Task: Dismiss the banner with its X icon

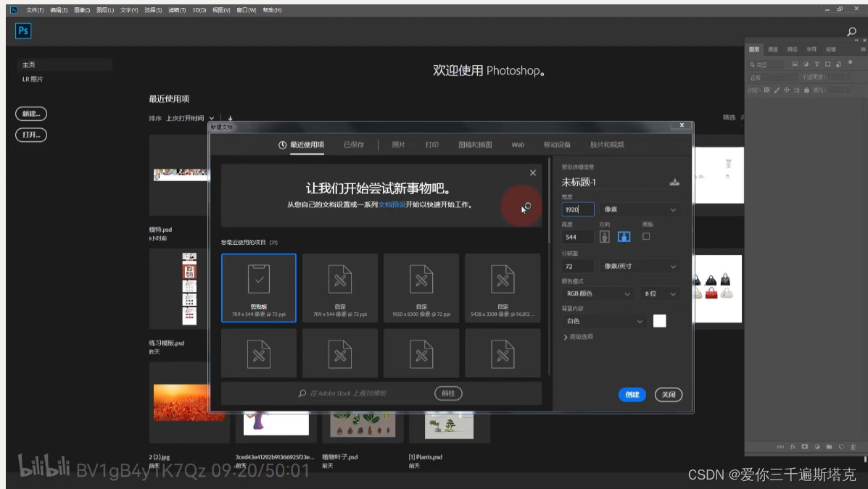Action: pyautogui.click(x=532, y=173)
